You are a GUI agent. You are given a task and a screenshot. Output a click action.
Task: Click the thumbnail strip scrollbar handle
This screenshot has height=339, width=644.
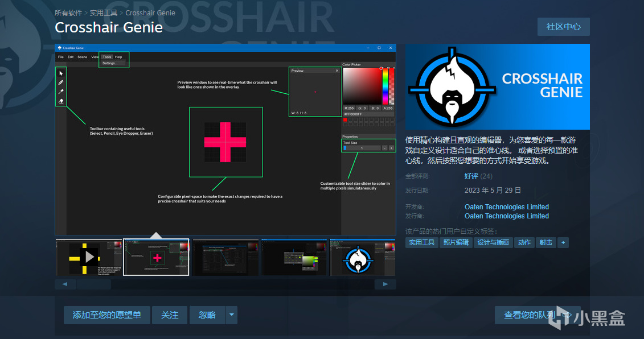pyautogui.click(x=93, y=284)
